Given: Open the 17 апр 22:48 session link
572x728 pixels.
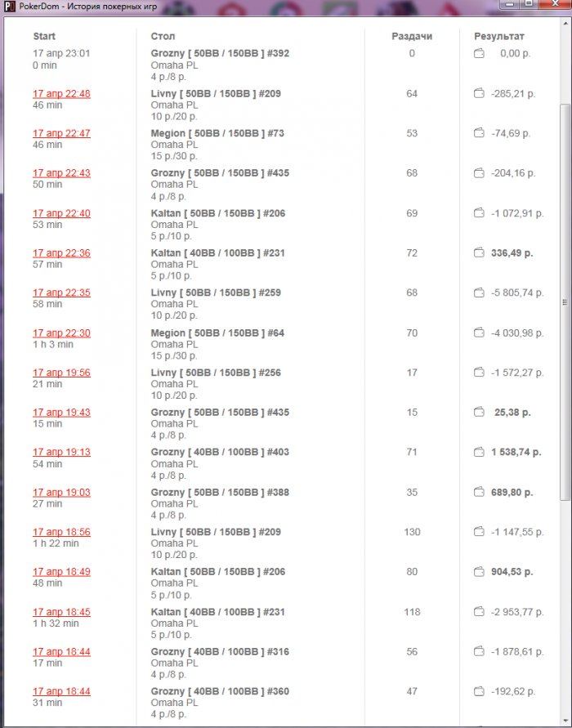Looking at the screenshot, I should [x=61, y=94].
